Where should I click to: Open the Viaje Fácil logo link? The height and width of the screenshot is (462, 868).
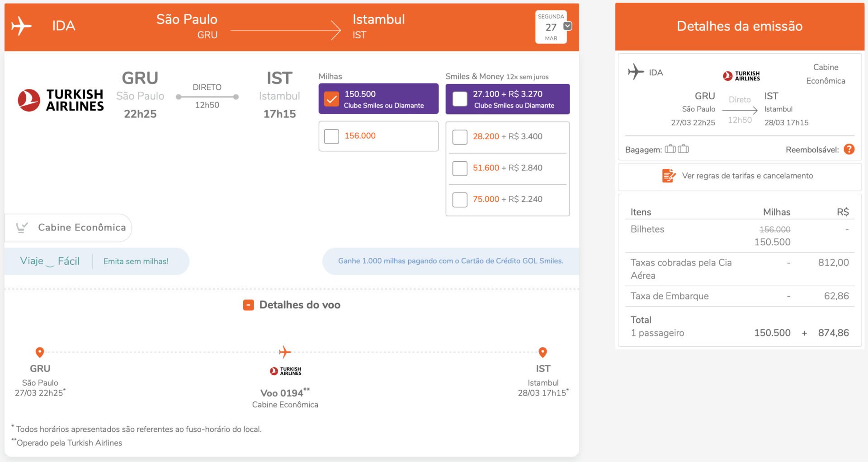50,261
